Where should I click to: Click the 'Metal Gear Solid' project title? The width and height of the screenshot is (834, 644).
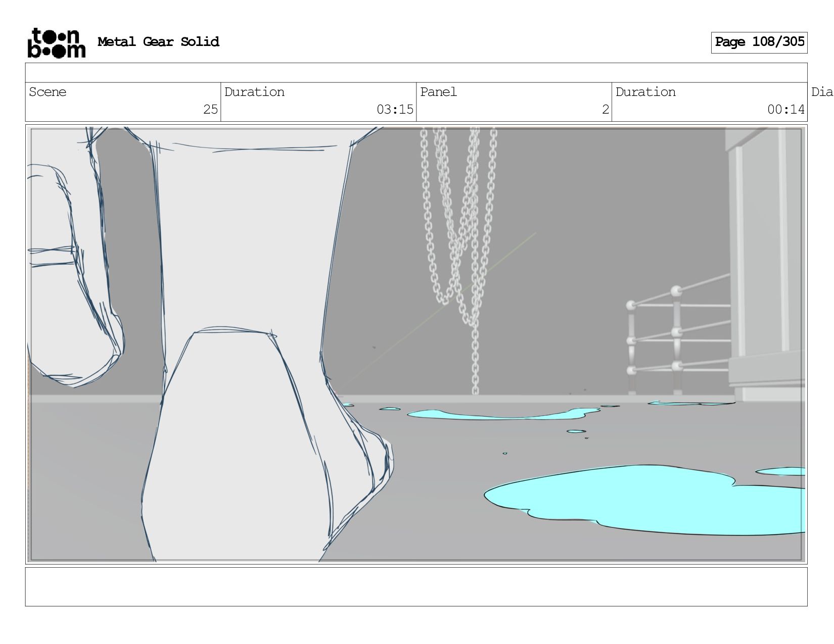(x=158, y=42)
